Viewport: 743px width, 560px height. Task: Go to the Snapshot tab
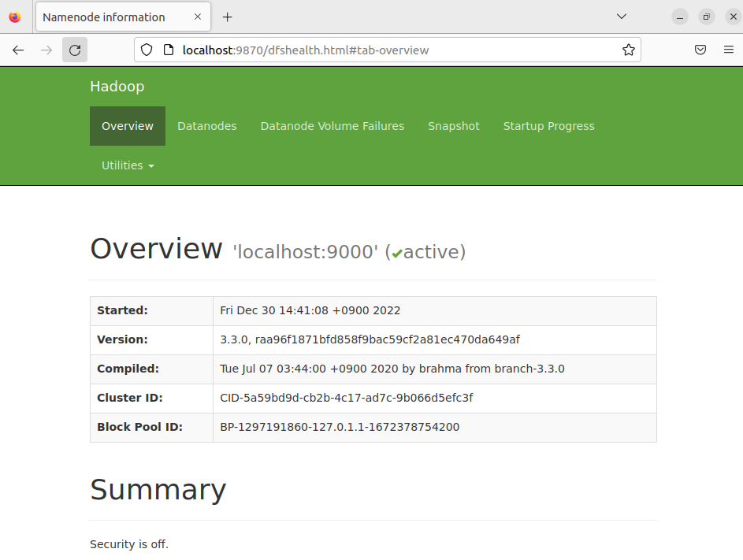coord(454,126)
